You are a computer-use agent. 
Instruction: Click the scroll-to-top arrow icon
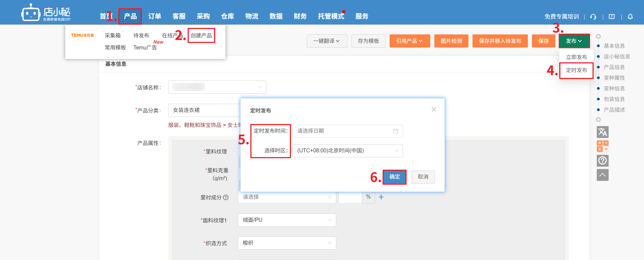click(602, 175)
